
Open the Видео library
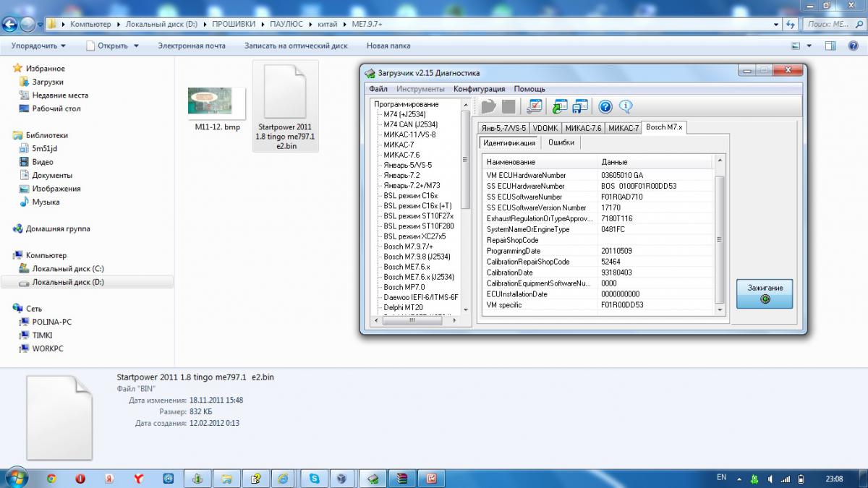pos(43,162)
